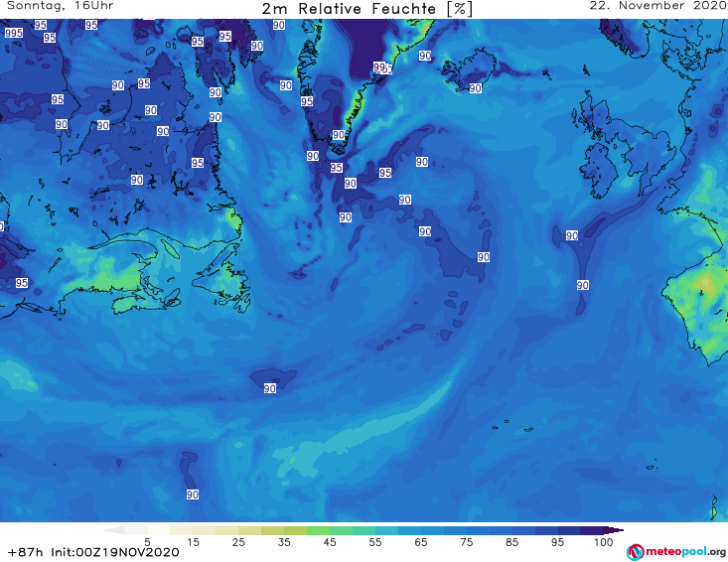
Task: Click the '95' tick on the color scale
Action: (557, 542)
